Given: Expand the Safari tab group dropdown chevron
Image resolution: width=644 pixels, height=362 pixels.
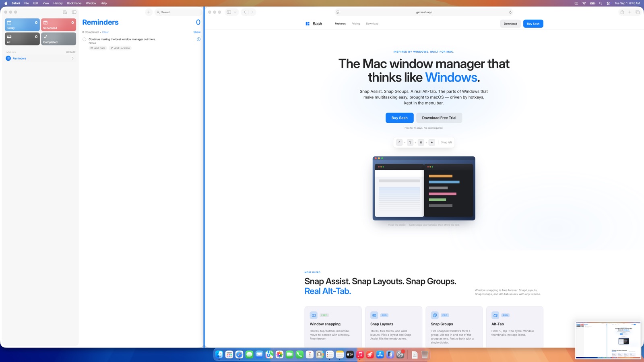Looking at the screenshot, I should coord(235,12).
